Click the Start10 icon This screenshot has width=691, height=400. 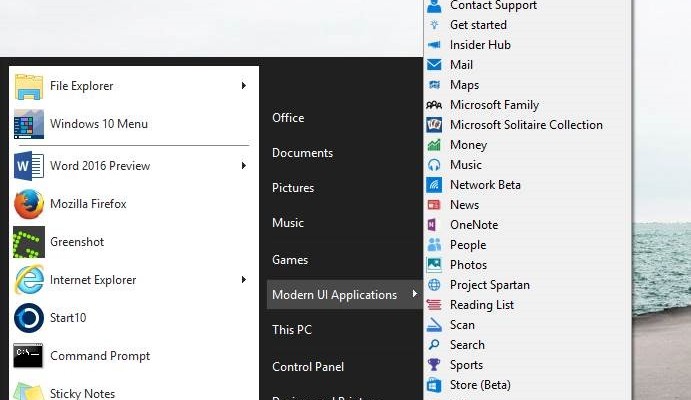pyautogui.click(x=29, y=318)
